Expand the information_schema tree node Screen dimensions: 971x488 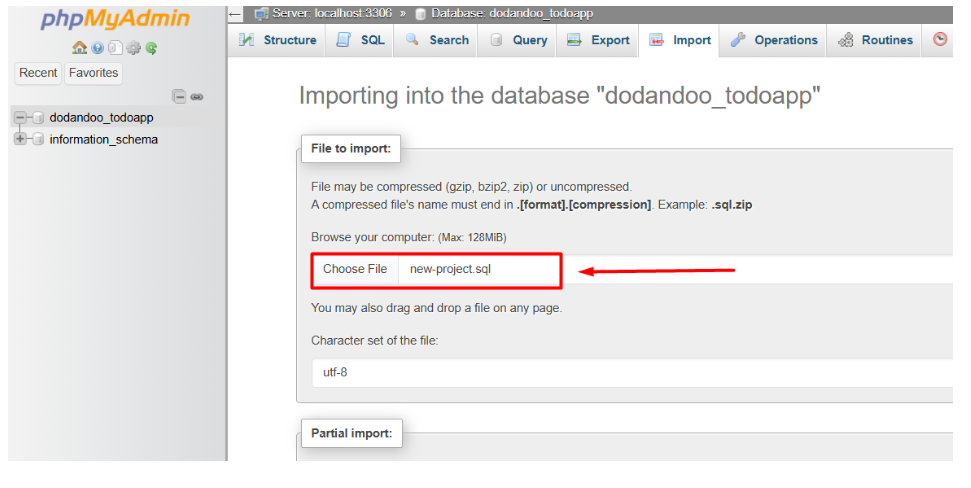[20, 140]
